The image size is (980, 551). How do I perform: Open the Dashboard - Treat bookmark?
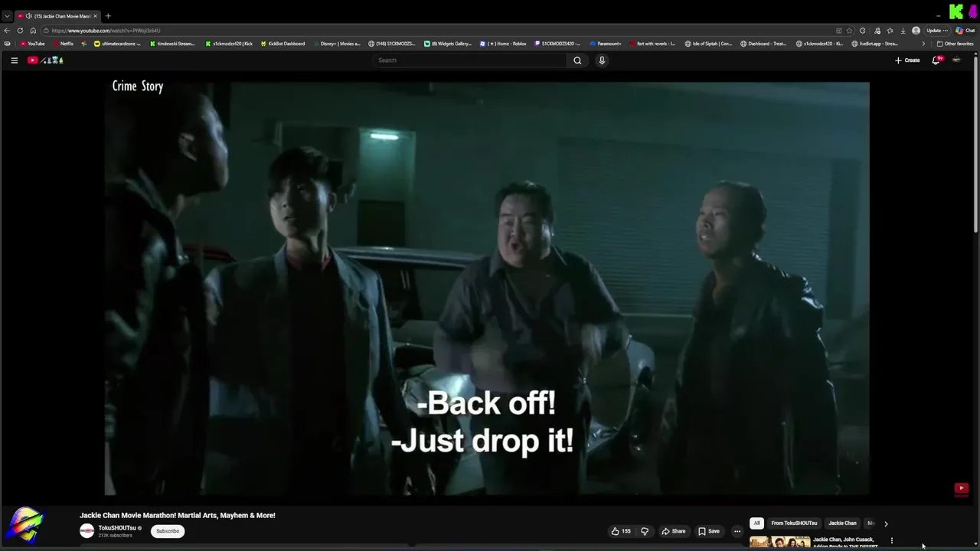[x=763, y=44]
